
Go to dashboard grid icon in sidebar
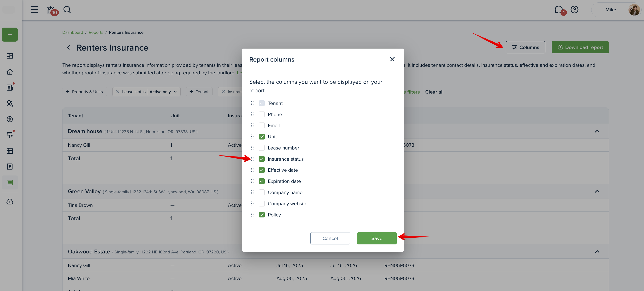coord(10,56)
